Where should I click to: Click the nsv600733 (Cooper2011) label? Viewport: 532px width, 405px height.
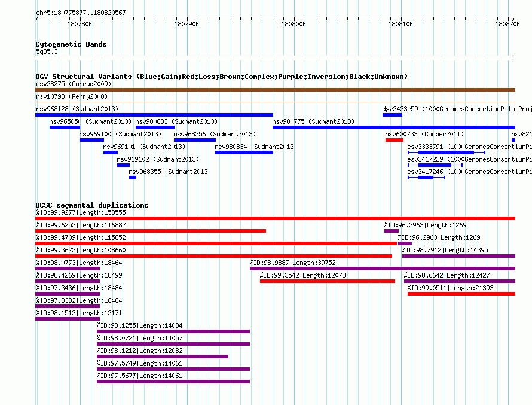(x=424, y=134)
